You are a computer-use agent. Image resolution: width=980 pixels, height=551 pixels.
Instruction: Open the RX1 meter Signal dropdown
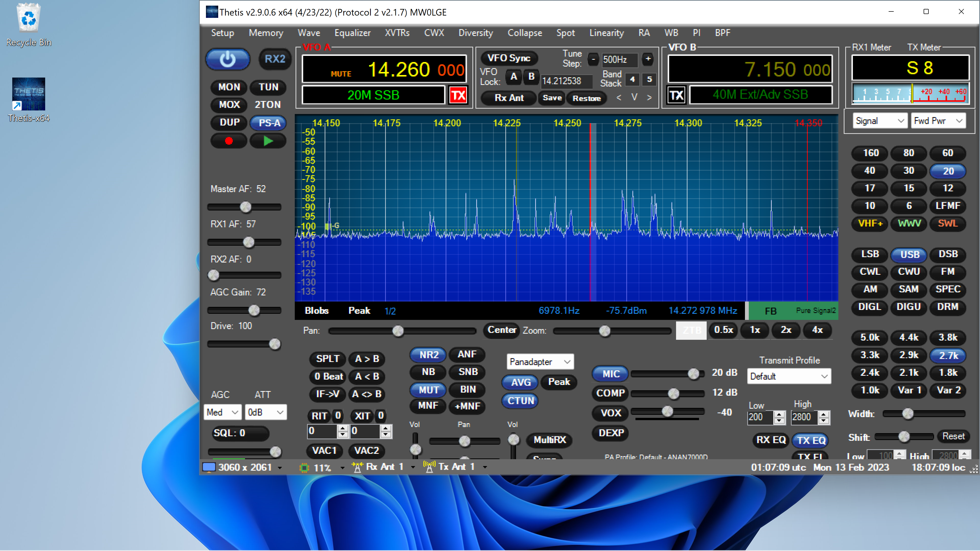tap(880, 121)
